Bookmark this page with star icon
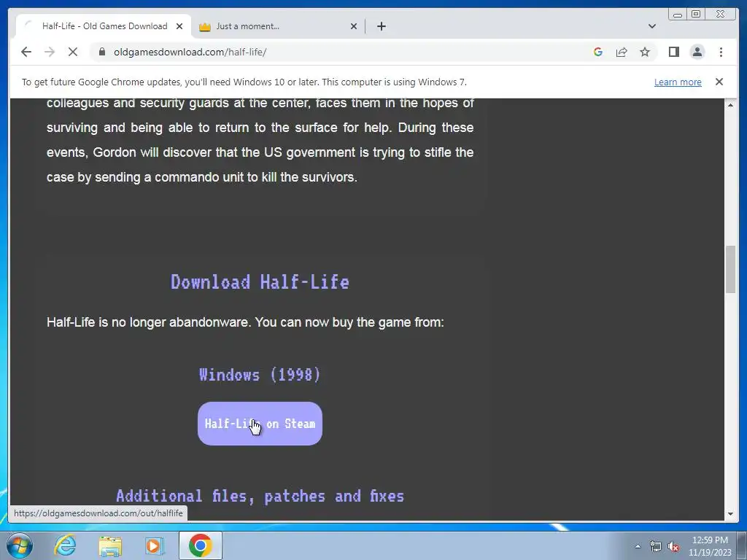The image size is (747, 560). coord(645,52)
